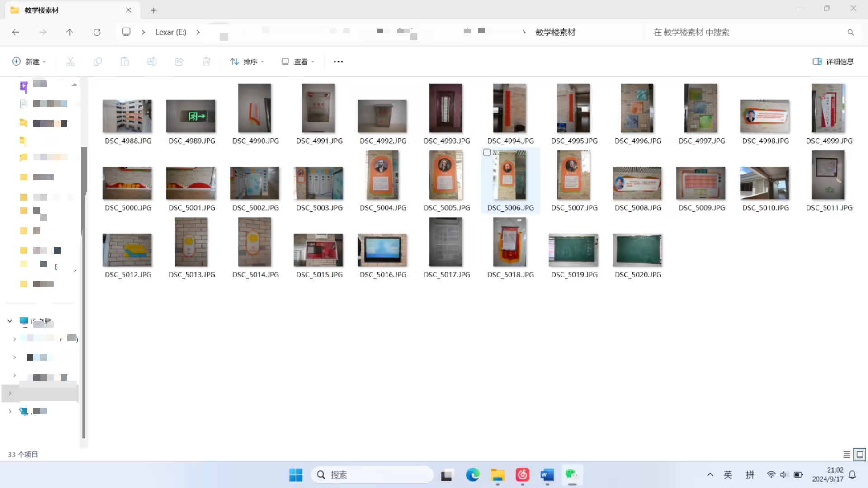868x488 pixels.
Task: Toggle the 详细信息 details pane button
Action: coord(833,61)
